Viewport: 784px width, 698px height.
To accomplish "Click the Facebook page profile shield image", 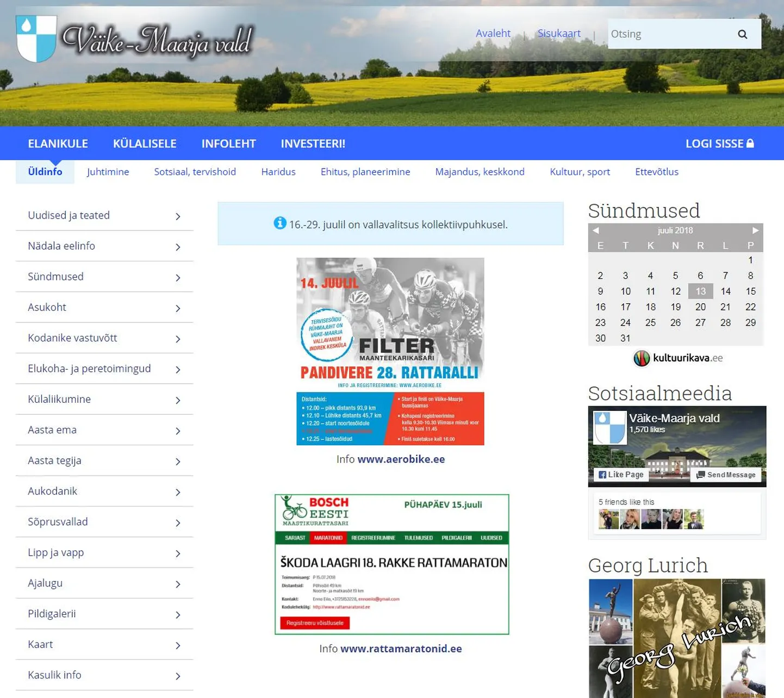I will pyautogui.click(x=609, y=428).
